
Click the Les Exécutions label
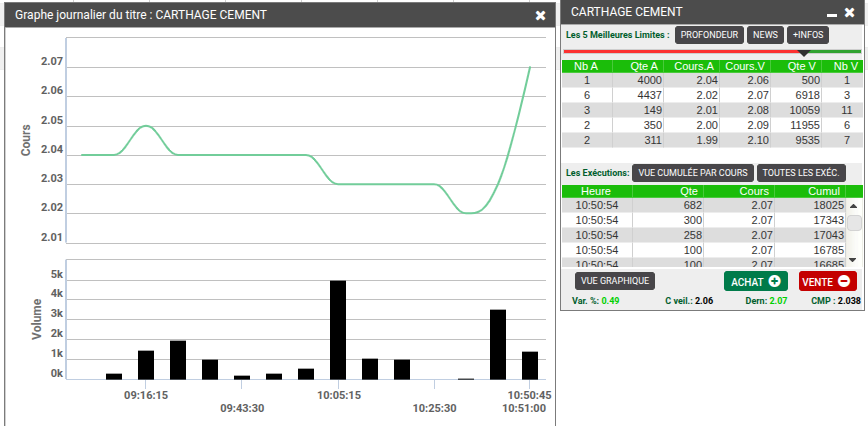(x=597, y=173)
